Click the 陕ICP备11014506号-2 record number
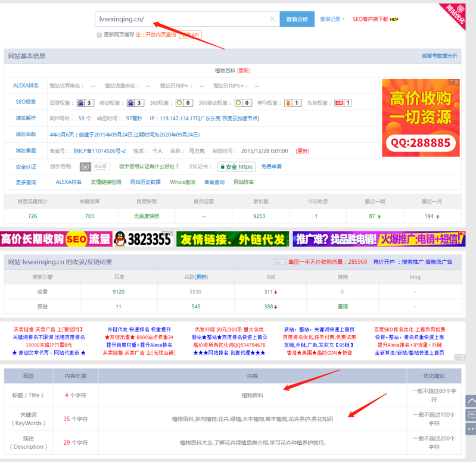Image resolution: width=476 pixels, height=462 pixels. tap(99, 151)
